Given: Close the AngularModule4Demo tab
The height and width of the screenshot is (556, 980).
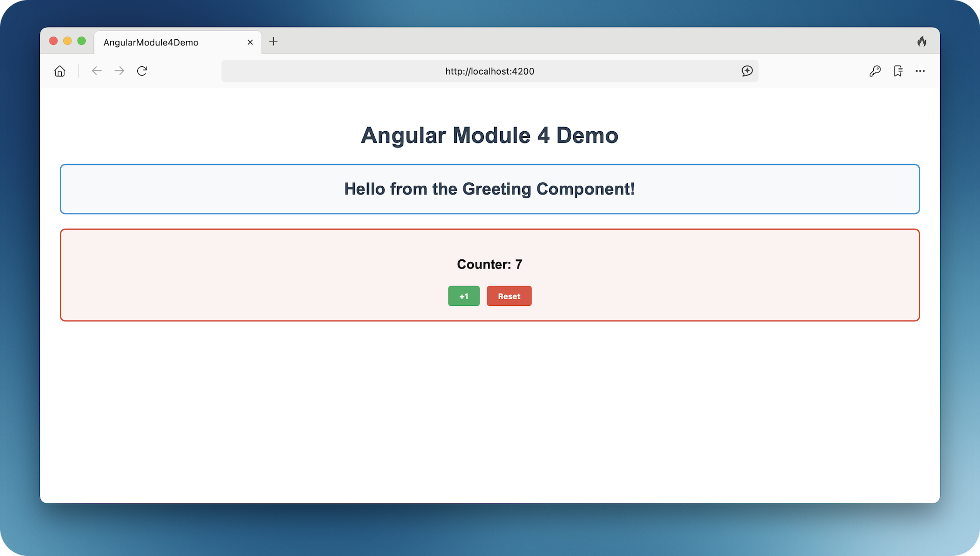Looking at the screenshot, I should [250, 42].
